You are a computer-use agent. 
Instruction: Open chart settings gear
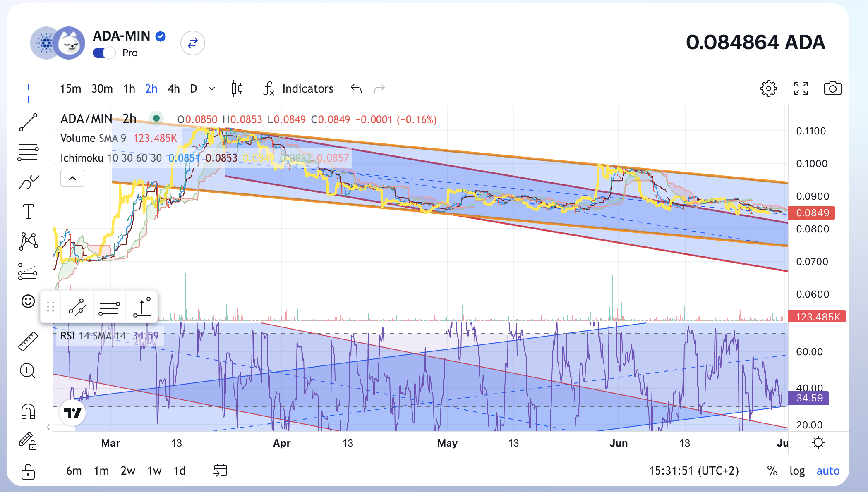[769, 88]
